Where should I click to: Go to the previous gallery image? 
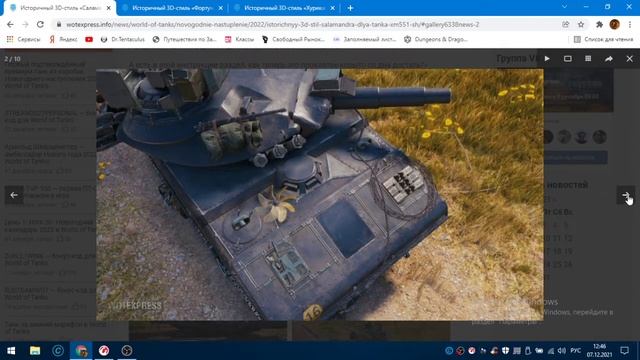[14, 195]
